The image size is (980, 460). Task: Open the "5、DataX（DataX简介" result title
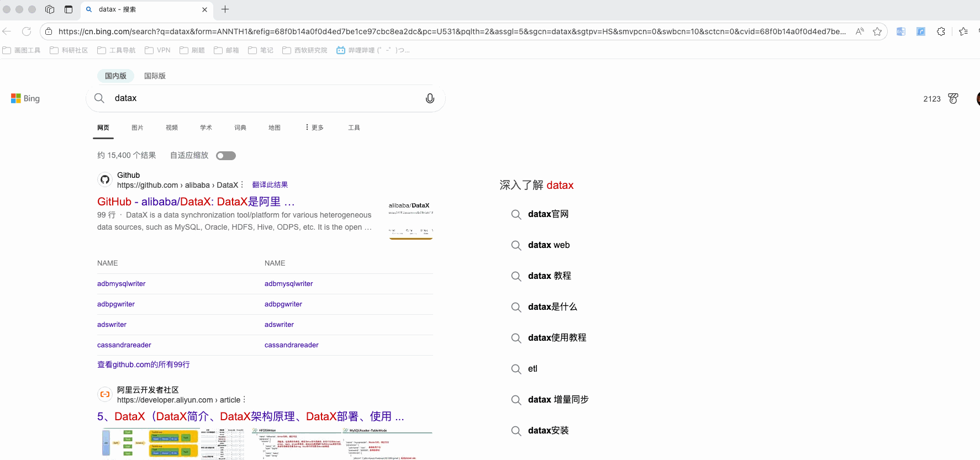(x=251, y=416)
